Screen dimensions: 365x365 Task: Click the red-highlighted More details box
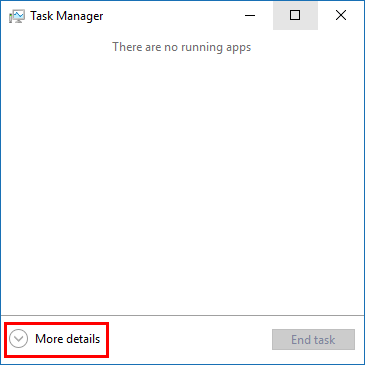click(x=56, y=340)
